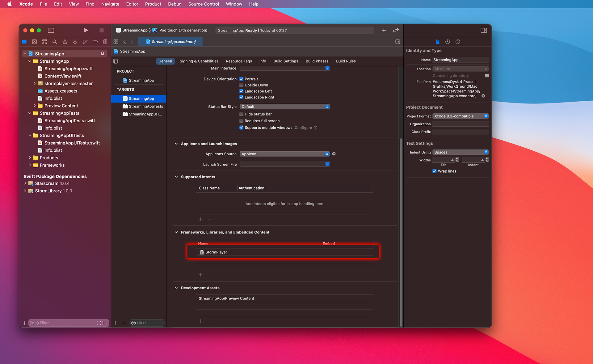593x364 pixels.
Task: Add a framework with plus button
Action: point(201,275)
